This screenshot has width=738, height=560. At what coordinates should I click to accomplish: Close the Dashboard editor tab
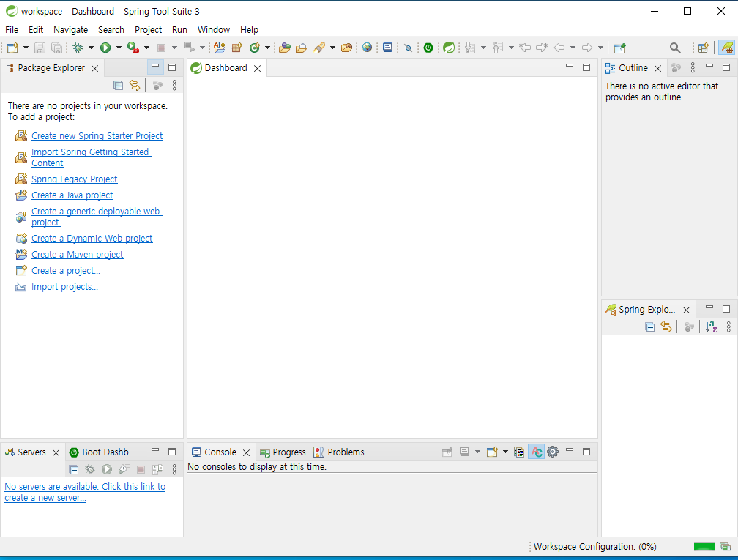pos(258,68)
